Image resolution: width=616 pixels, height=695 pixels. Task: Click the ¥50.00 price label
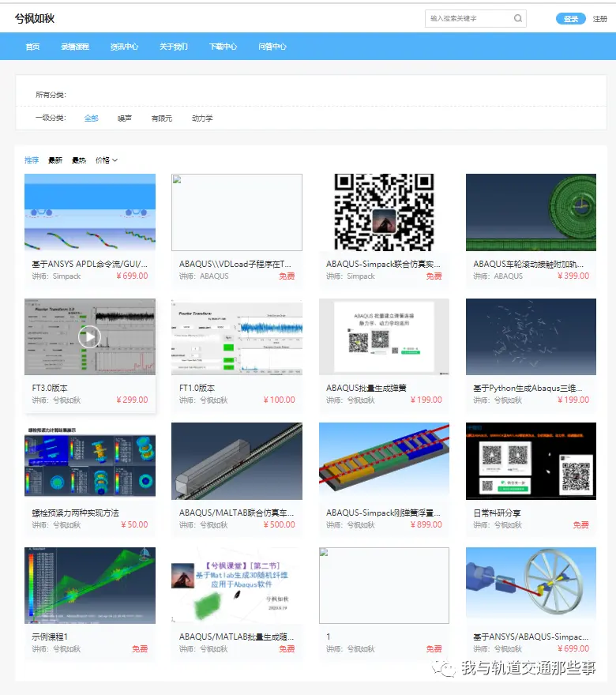click(134, 524)
